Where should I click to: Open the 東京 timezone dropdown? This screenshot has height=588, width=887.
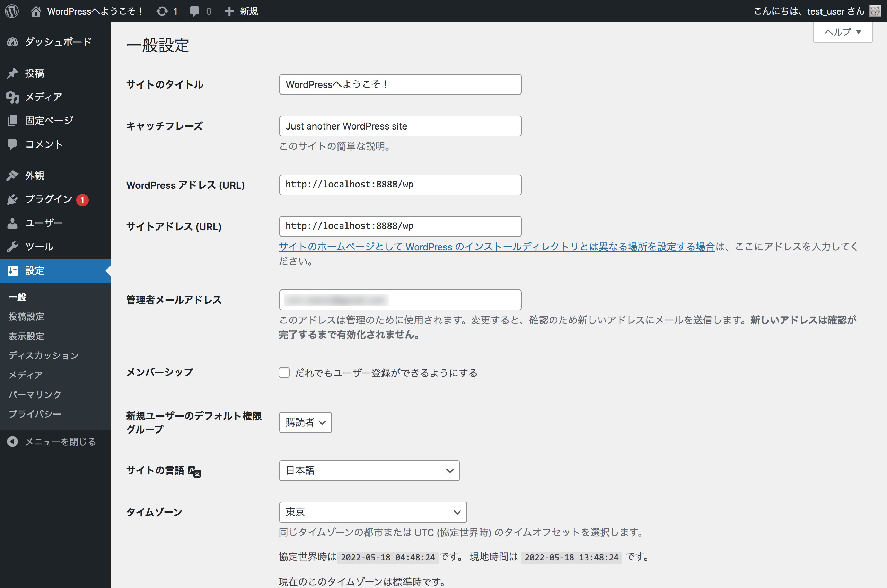pos(372,512)
